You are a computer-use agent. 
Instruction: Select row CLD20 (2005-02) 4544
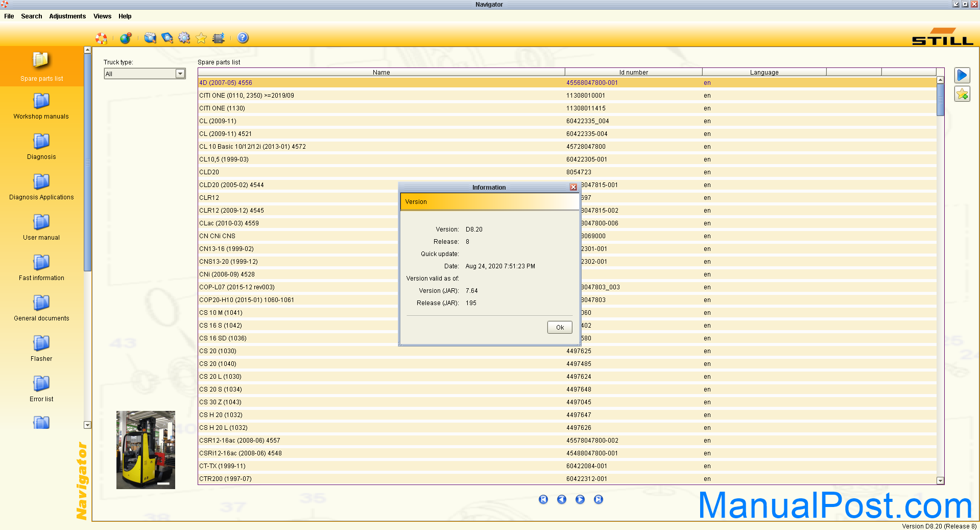(567, 185)
